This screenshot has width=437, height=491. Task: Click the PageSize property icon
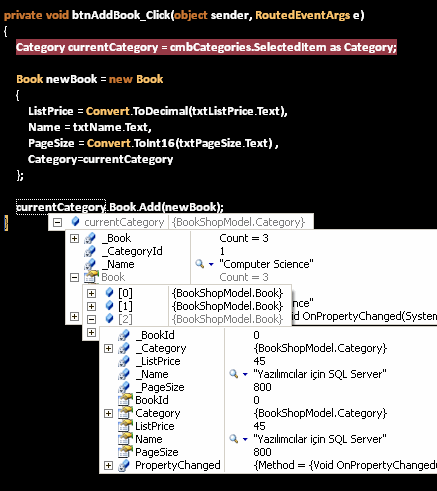(125, 452)
